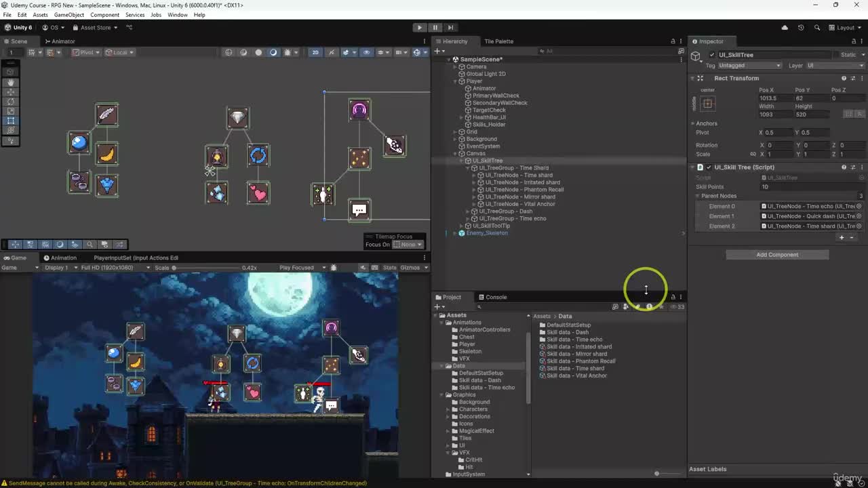This screenshot has width=868, height=488.
Task: Click the Skill Points value field
Action: [812, 187]
